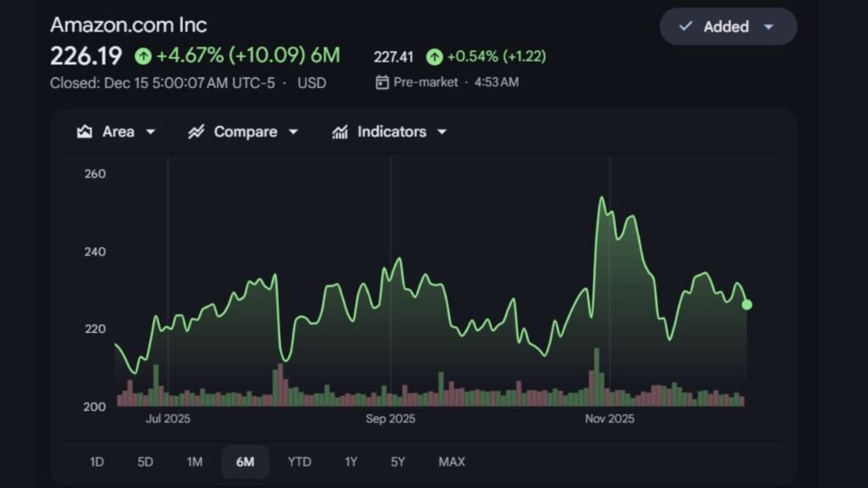Image resolution: width=868 pixels, height=488 pixels.
Task: Toggle the Added watchlist state
Action: (725, 26)
